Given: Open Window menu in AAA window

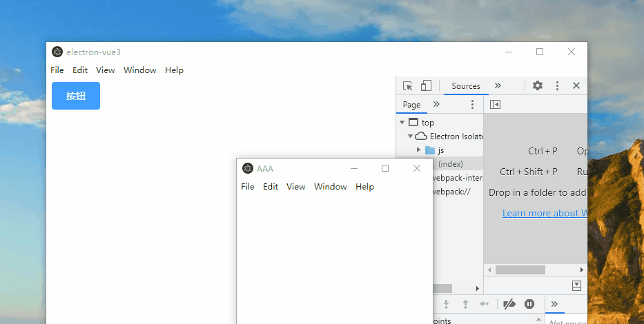Looking at the screenshot, I should coord(331,187).
